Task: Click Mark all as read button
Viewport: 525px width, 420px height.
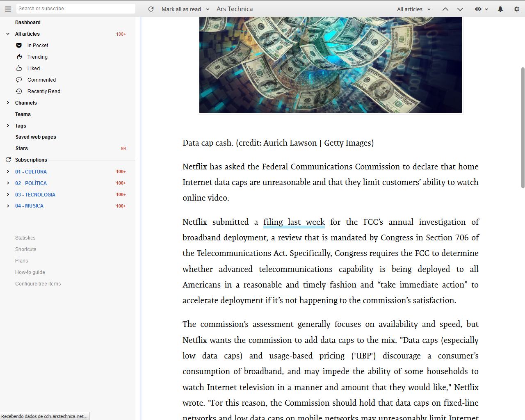Action: (x=181, y=9)
